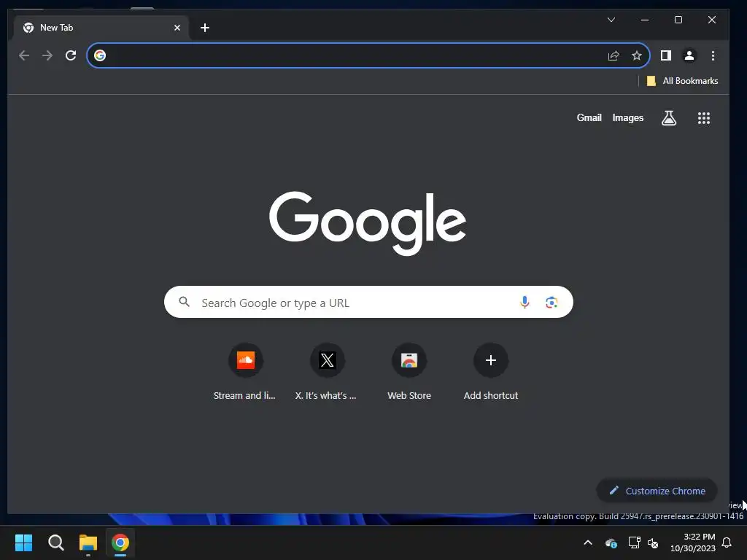The height and width of the screenshot is (560, 747).
Task: Open Windows taskbar search
Action: pyautogui.click(x=55, y=542)
